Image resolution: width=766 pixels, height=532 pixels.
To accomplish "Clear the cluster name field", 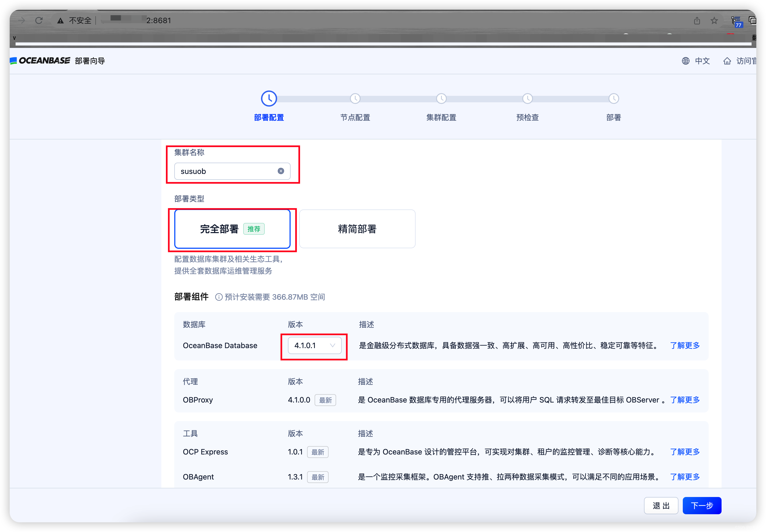I will point(281,171).
